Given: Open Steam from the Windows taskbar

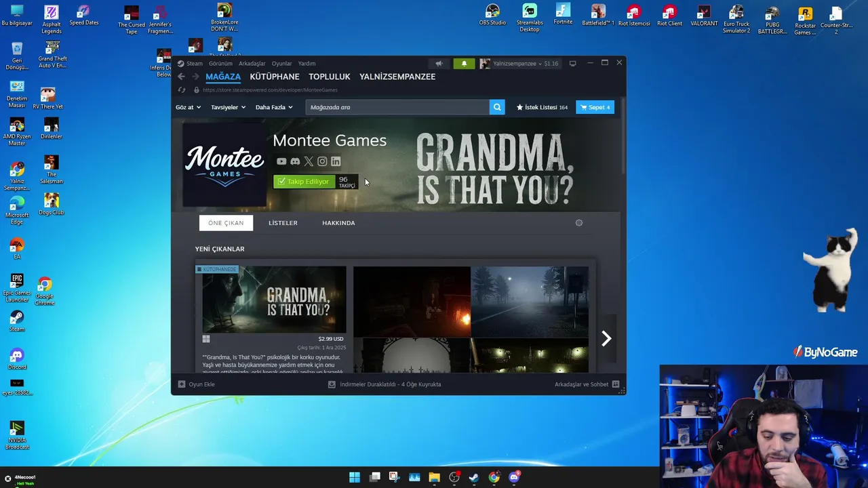Looking at the screenshot, I should pos(474,477).
